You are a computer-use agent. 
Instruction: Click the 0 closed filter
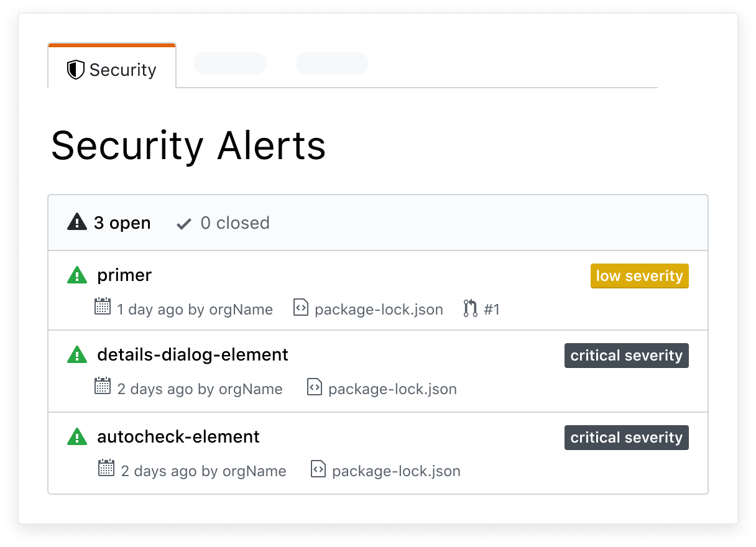tap(221, 223)
